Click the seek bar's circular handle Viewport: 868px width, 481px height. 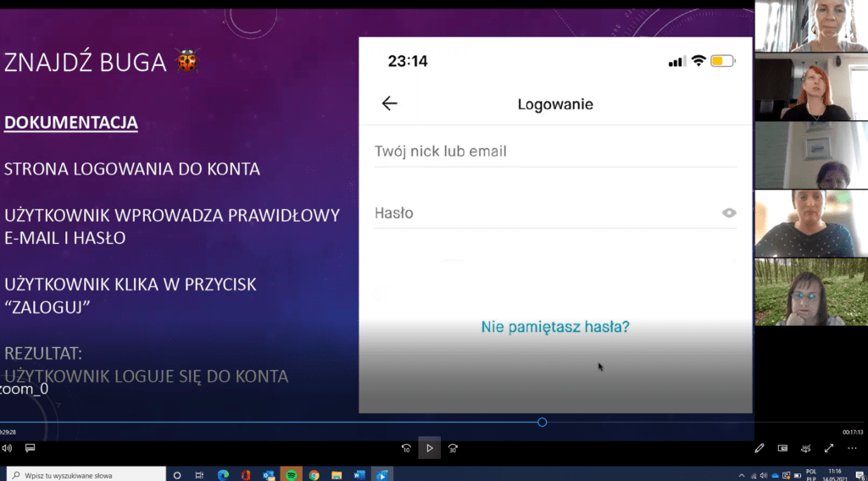click(x=542, y=423)
